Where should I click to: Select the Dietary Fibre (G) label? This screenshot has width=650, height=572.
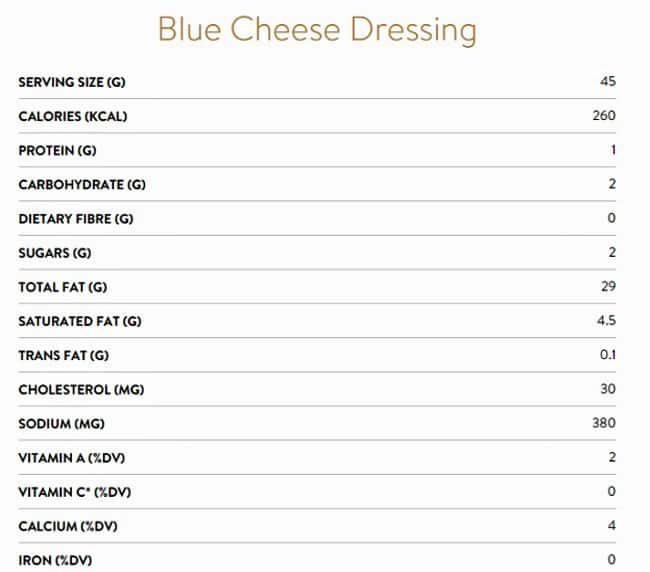(75, 218)
